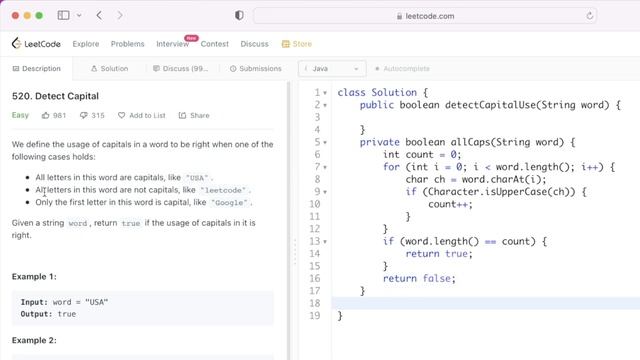Switch to the Discuss (99.. tab
640x360 pixels.
[180, 69]
